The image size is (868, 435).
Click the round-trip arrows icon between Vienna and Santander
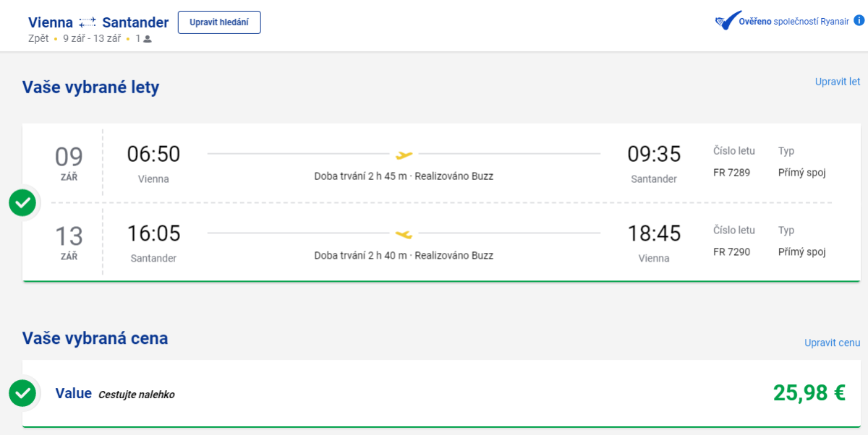(88, 22)
